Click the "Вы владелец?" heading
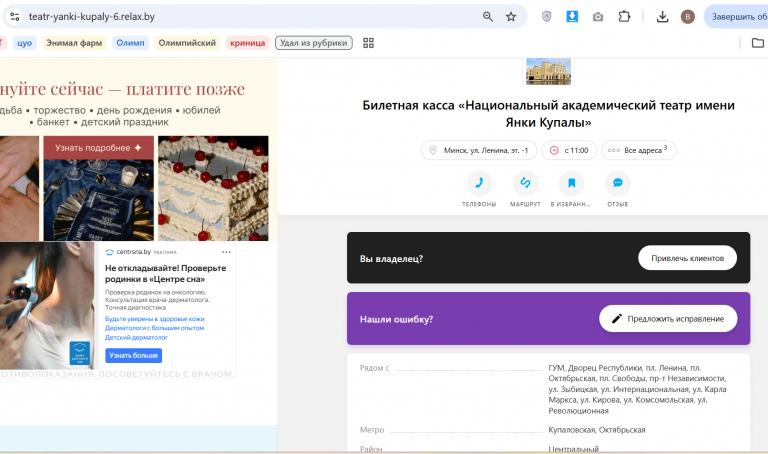Image resolution: width=768 pixels, height=454 pixels. [391, 259]
